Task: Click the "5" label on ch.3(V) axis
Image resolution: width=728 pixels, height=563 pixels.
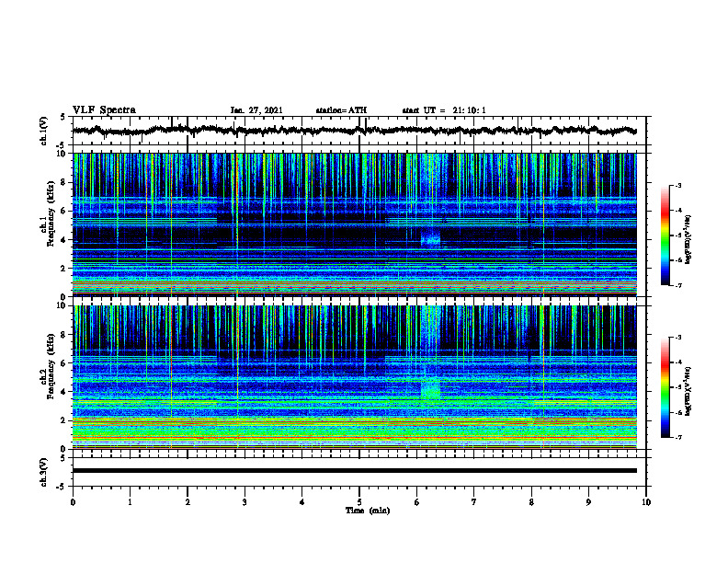Action: tap(63, 458)
